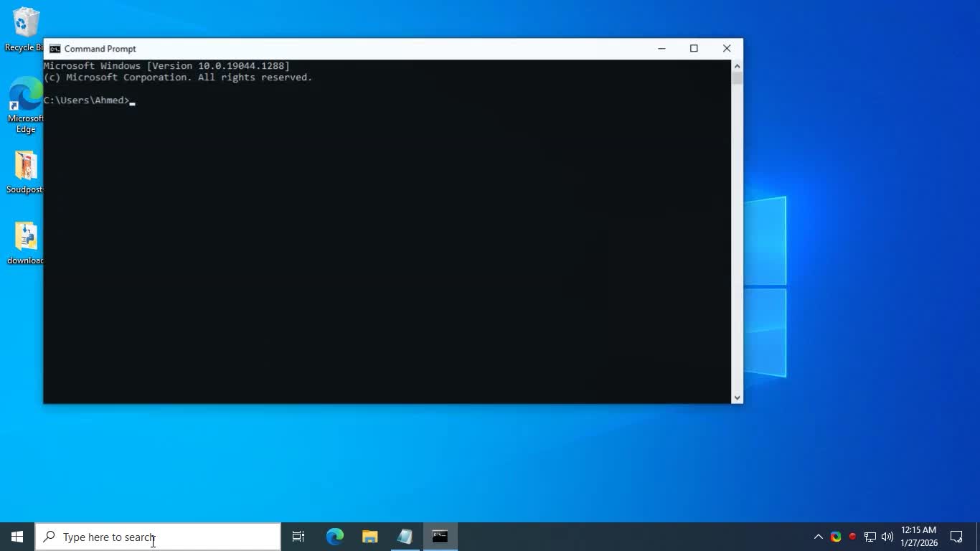Open the download Python file on desktop
The image size is (980, 551).
click(x=26, y=243)
